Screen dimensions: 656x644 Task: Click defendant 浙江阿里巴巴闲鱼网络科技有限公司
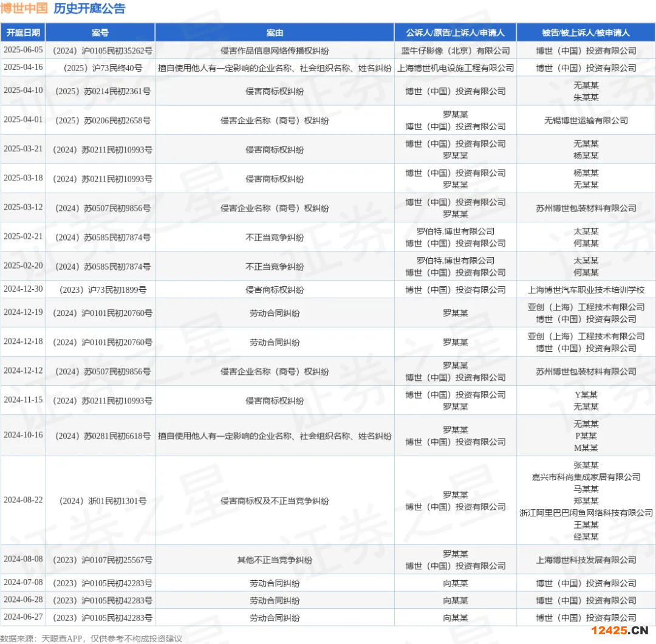click(x=586, y=513)
